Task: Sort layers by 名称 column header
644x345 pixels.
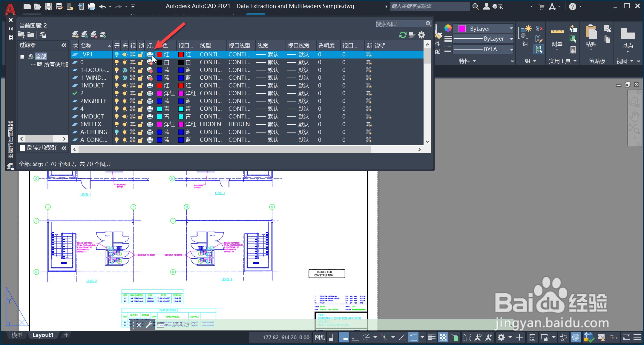Action: point(95,46)
